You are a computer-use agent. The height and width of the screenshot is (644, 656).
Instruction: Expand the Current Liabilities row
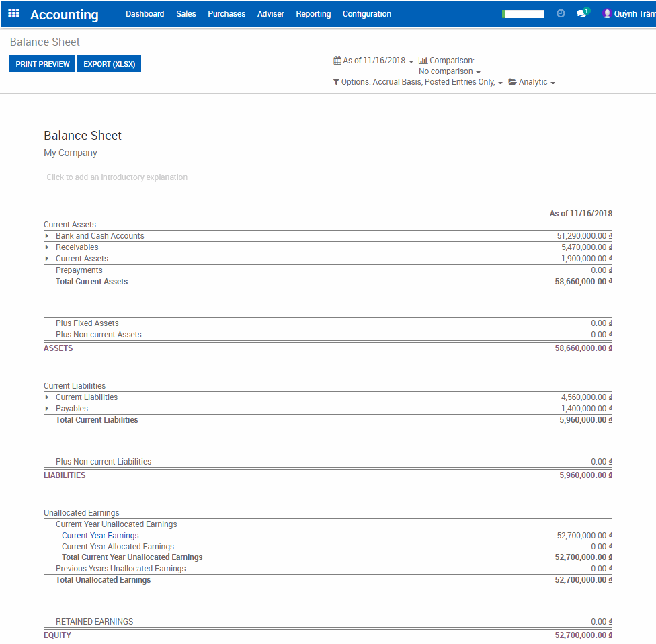[x=47, y=397]
